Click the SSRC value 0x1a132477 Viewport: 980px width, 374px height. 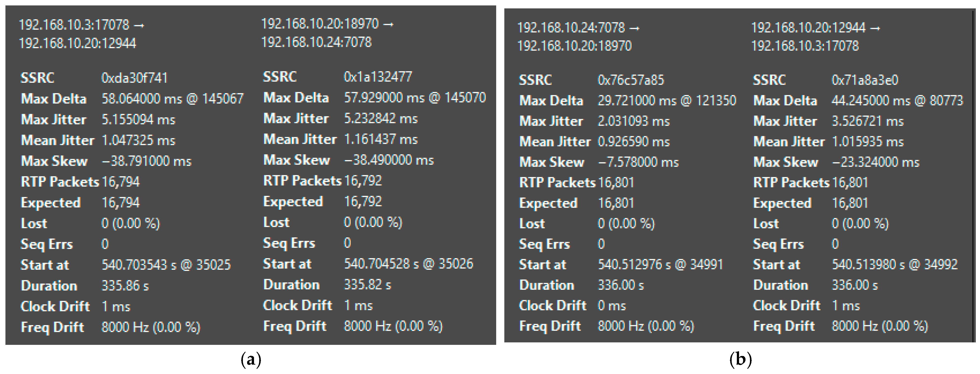(x=377, y=77)
